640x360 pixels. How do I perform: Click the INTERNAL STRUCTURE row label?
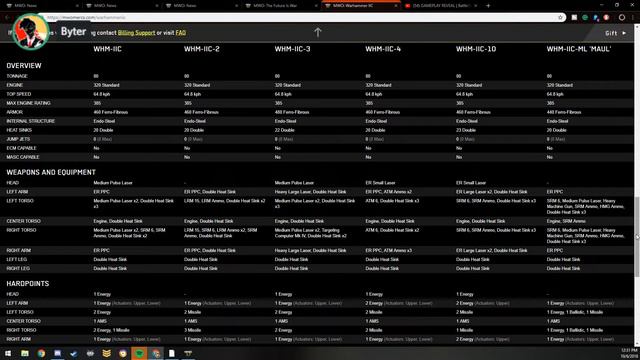click(30, 121)
